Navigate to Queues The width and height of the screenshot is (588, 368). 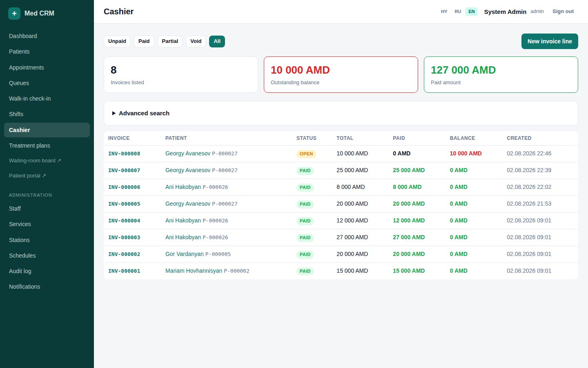click(47, 83)
